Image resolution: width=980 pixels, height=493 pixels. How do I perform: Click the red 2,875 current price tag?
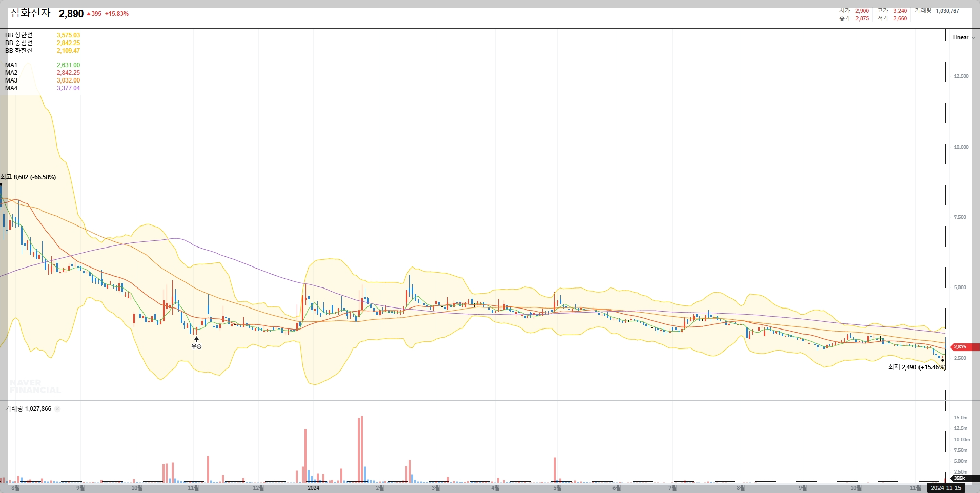[965, 347]
